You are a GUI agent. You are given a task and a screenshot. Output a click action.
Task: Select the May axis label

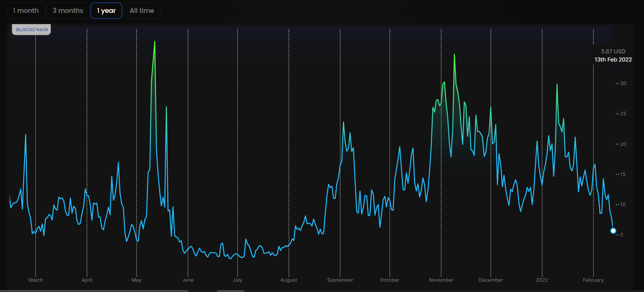click(136, 280)
